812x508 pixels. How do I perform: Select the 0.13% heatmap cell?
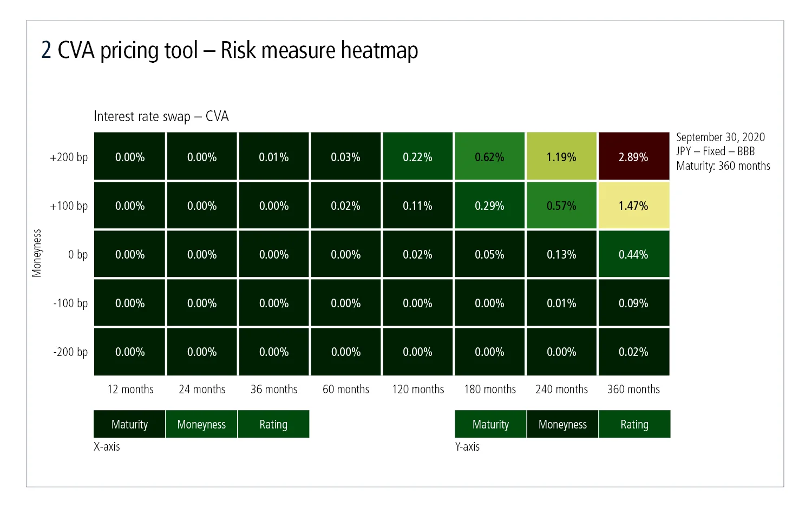(x=561, y=254)
